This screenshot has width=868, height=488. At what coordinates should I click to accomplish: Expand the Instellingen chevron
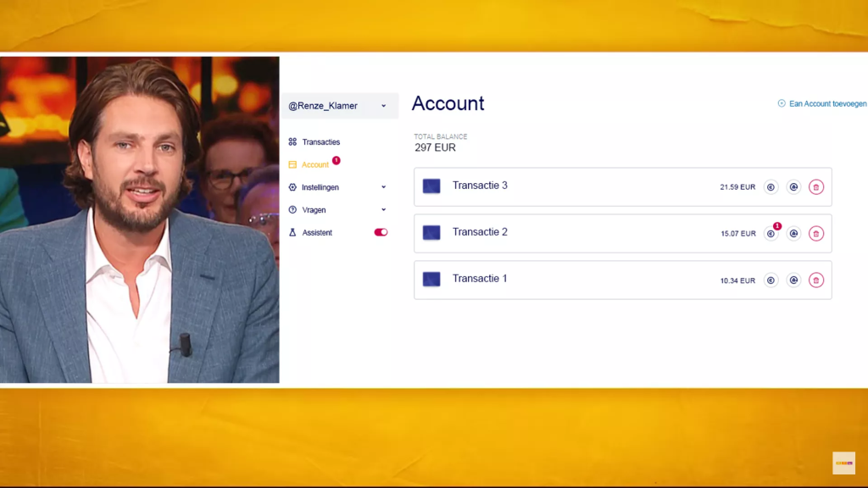(384, 187)
